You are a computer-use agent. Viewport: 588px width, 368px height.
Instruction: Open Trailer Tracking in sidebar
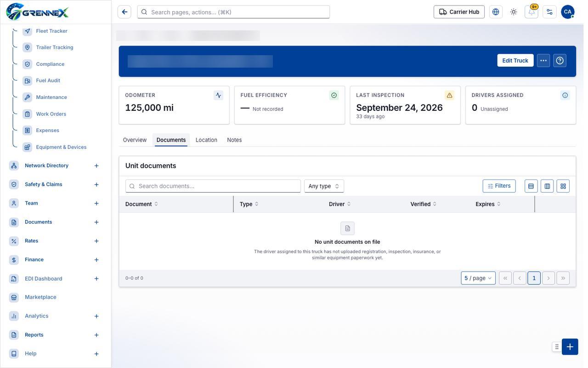pyautogui.click(x=54, y=47)
